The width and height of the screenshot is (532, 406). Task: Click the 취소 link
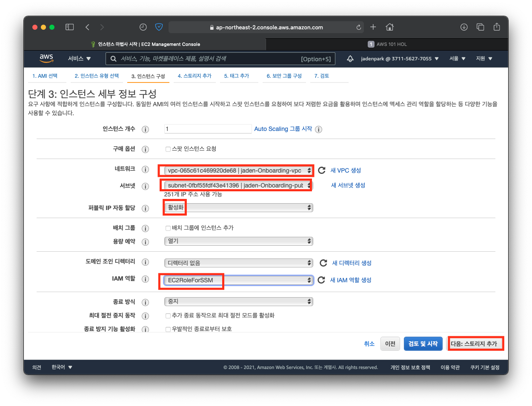[x=369, y=344]
